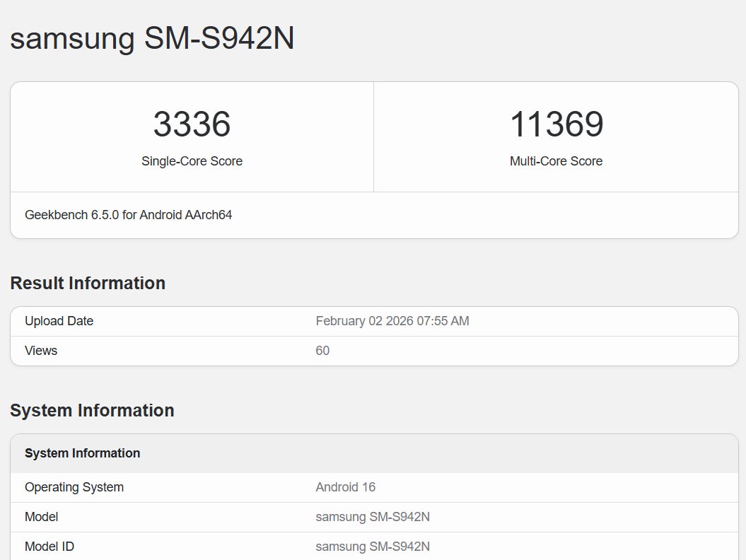This screenshot has height=560, width=746.
Task: Select the Operating System row
Action: pyautogui.click(x=74, y=487)
